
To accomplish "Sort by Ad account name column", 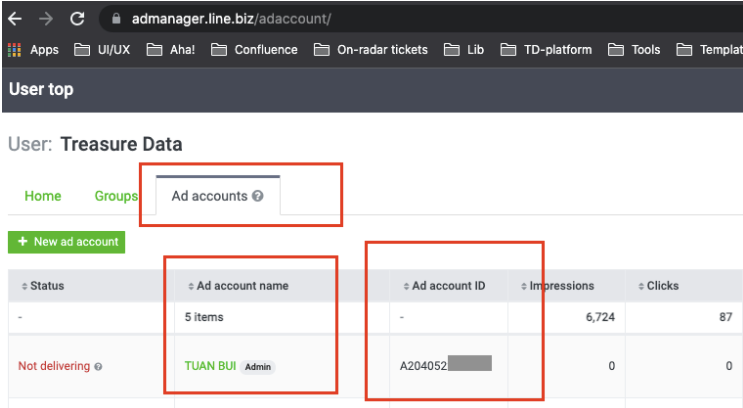I will point(238,286).
